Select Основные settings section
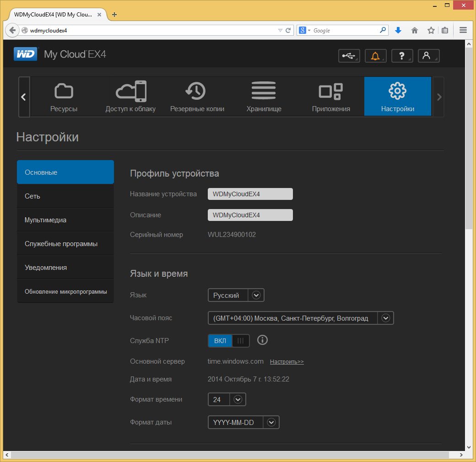 click(x=65, y=172)
